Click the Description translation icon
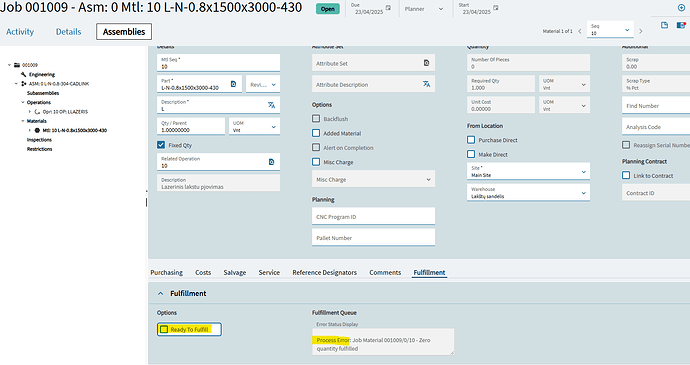The image size is (690, 365). (x=272, y=105)
